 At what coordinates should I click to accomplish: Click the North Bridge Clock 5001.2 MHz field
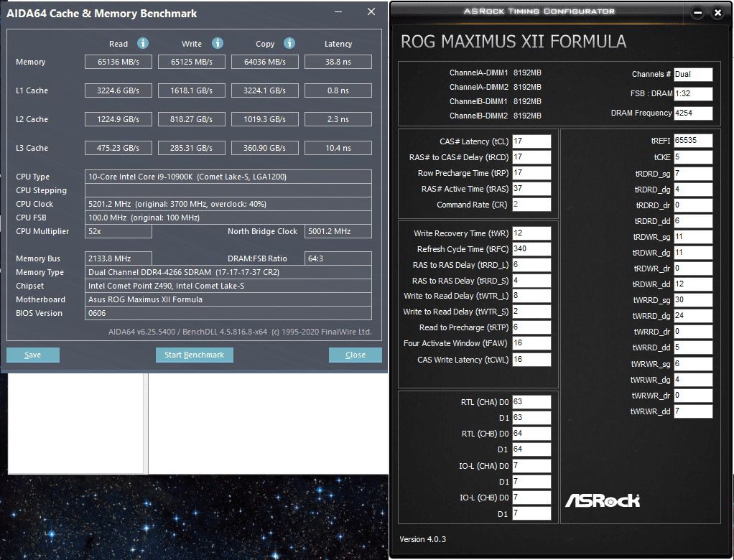338,231
